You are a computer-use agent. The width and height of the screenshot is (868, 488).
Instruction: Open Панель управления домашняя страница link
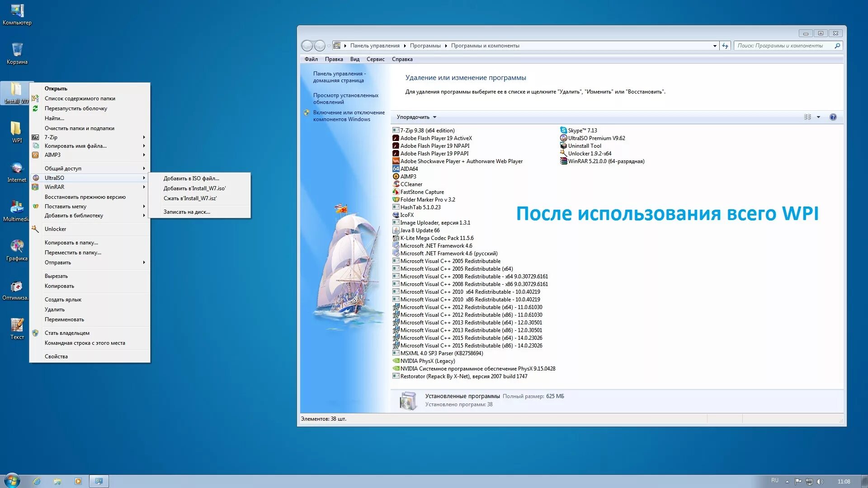[x=340, y=77]
